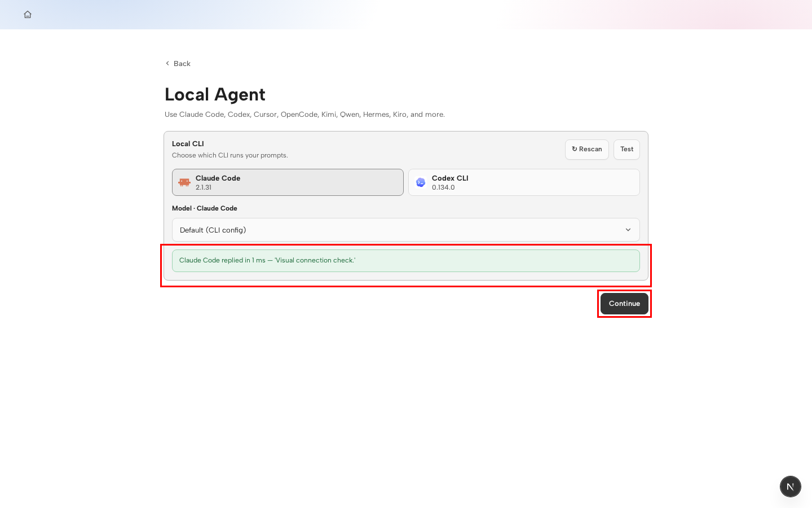
Task: Click the Claude Code logo icon
Action: (184, 182)
